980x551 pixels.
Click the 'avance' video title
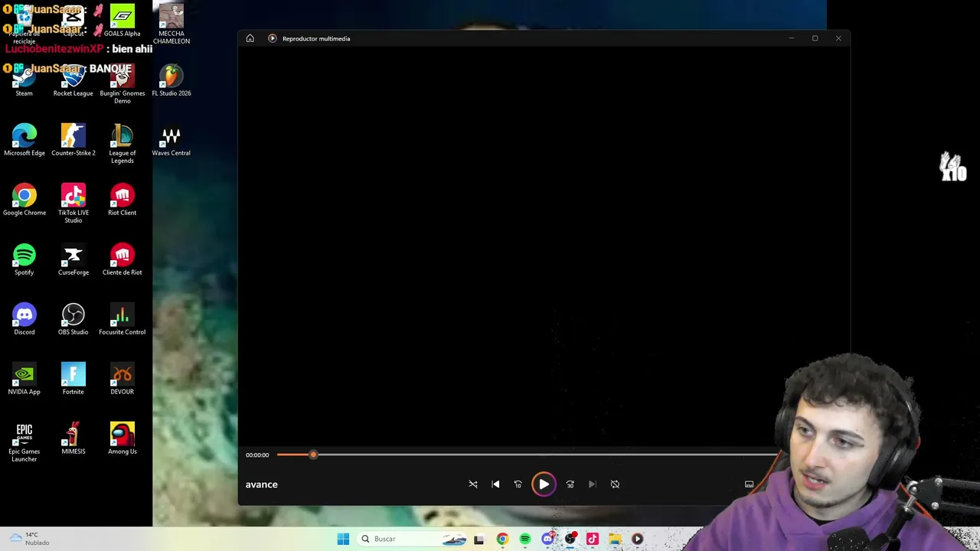pyautogui.click(x=261, y=484)
